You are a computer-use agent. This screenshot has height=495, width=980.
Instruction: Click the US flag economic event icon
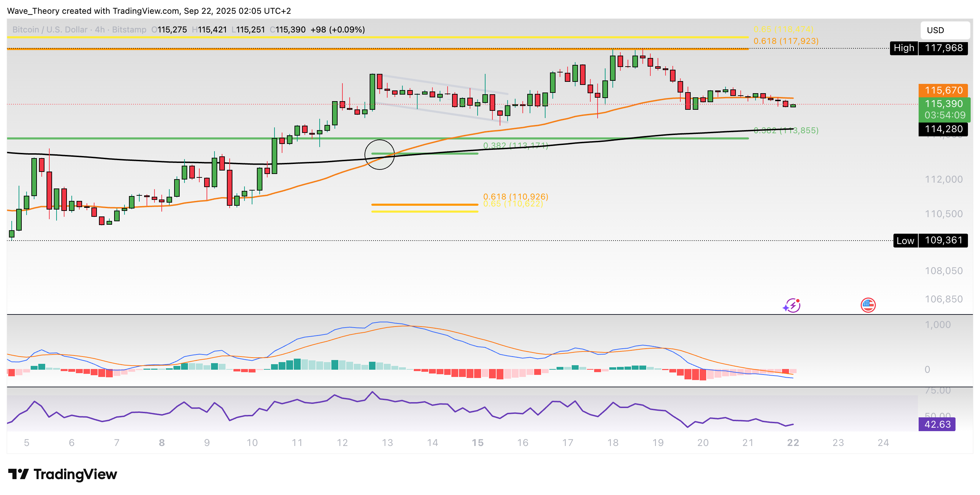point(868,305)
